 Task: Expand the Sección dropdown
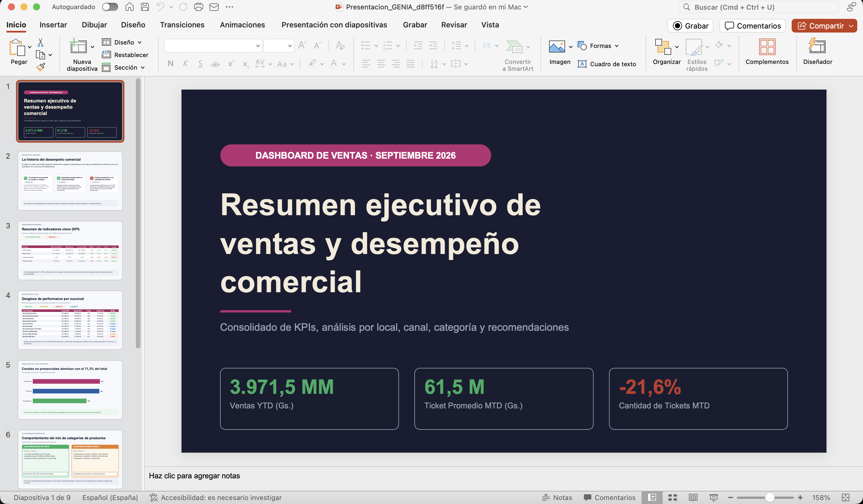pos(142,67)
